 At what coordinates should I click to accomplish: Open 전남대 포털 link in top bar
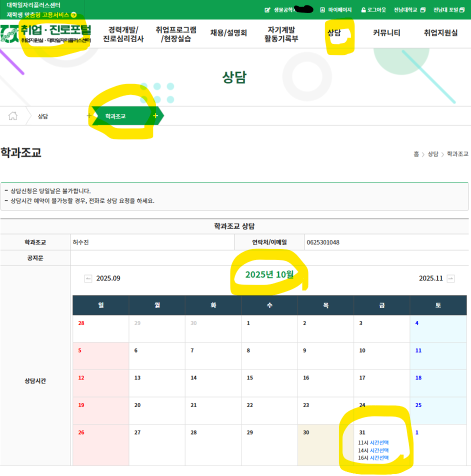click(449, 10)
